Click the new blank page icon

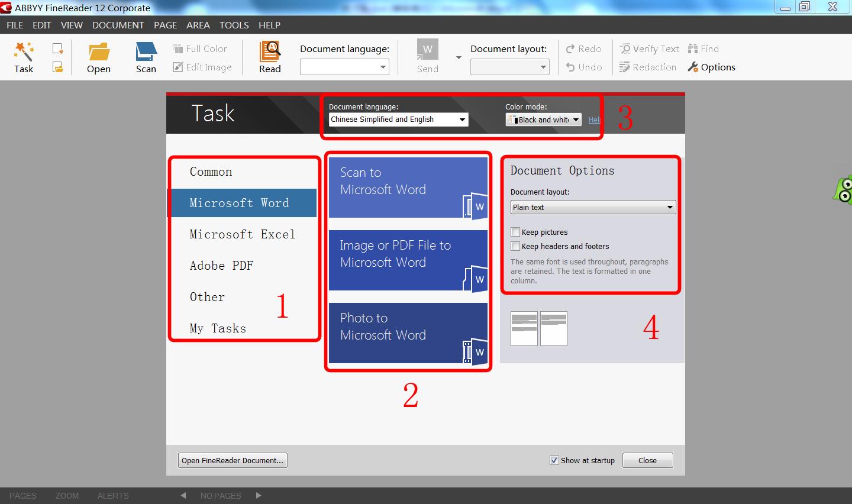point(57,49)
